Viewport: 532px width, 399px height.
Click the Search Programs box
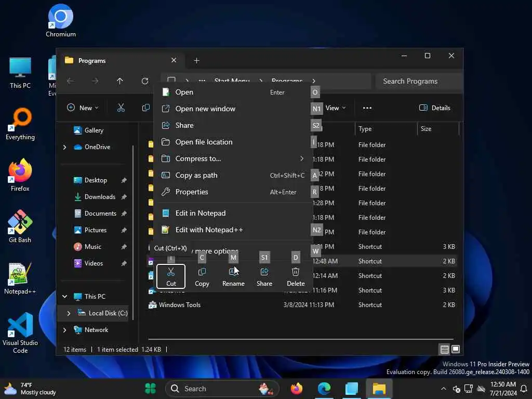coord(419,81)
